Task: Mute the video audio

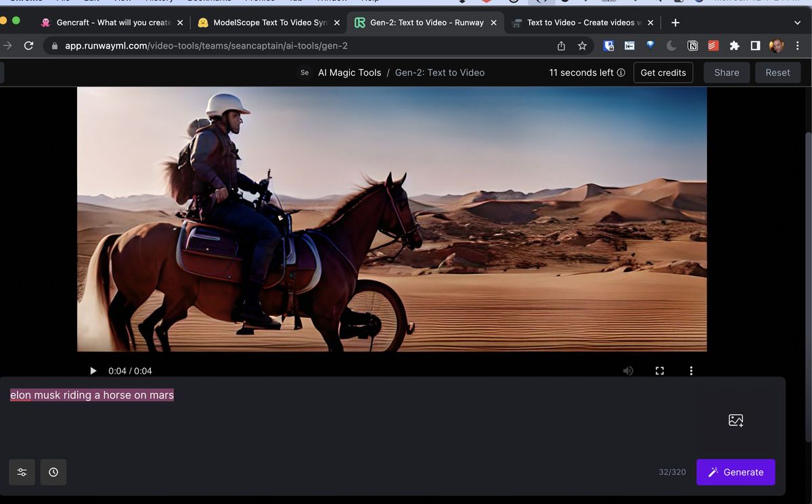Action: [x=628, y=370]
